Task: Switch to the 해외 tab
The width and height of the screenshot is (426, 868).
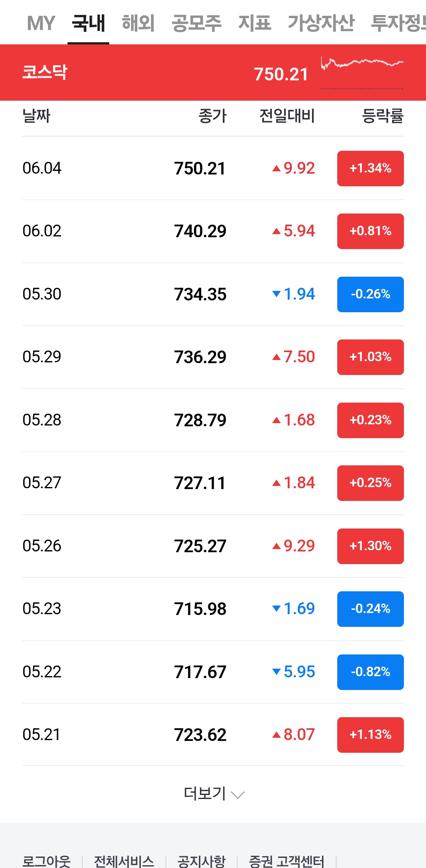Action: pos(138,23)
